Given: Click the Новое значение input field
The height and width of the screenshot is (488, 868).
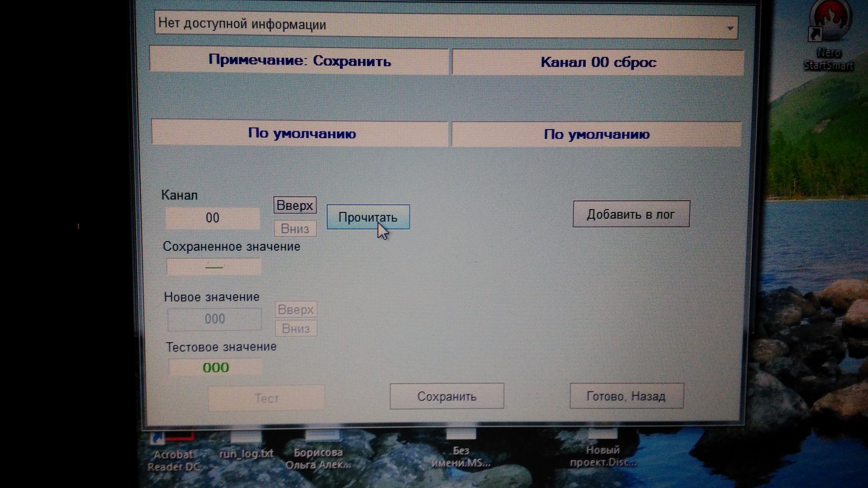Looking at the screenshot, I should click(214, 319).
